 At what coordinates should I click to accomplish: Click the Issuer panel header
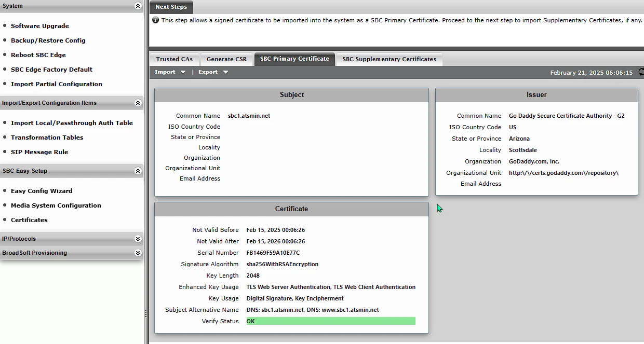536,95
